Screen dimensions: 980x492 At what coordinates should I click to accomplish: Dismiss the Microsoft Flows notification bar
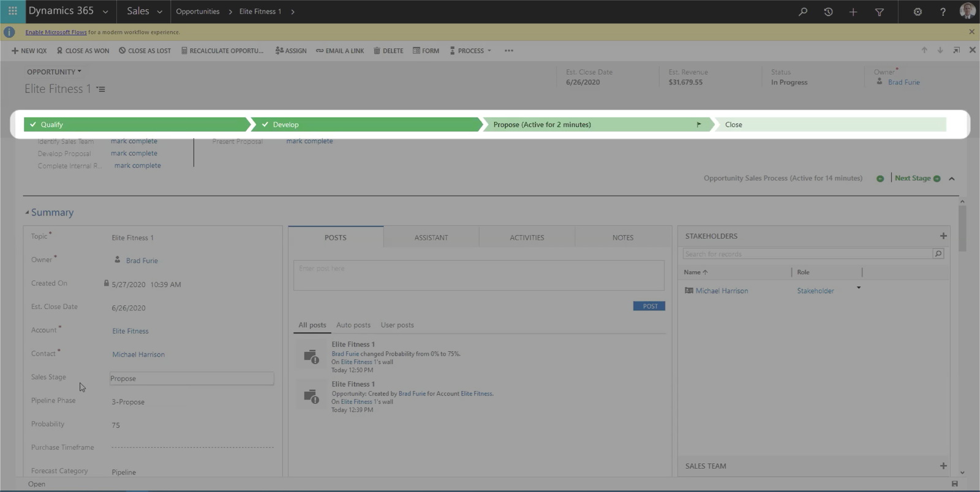click(x=971, y=32)
